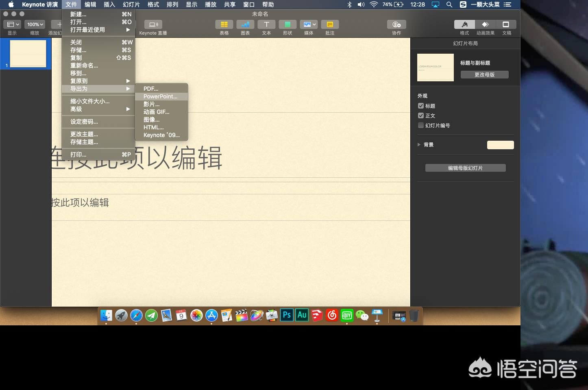Launch Adobe Audition from the Dock
Image resolution: width=588 pixels, height=390 pixels.
[x=302, y=315]
